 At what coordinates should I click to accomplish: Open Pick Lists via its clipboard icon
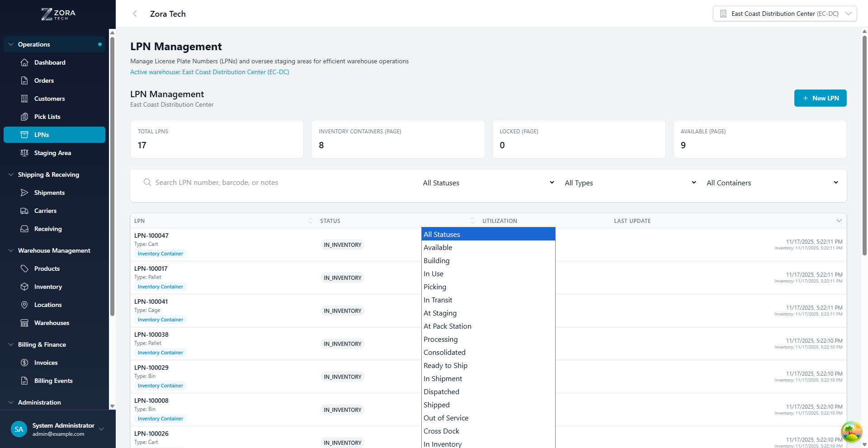[25, 117]
